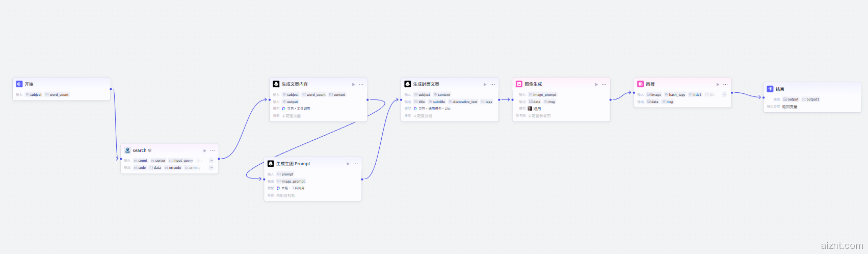Expand hidden input parameters on search node

pyautogui.click(x=211, y=161)
